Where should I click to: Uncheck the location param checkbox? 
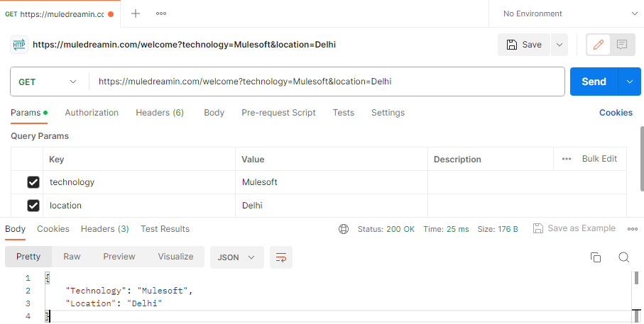point(33,206)
